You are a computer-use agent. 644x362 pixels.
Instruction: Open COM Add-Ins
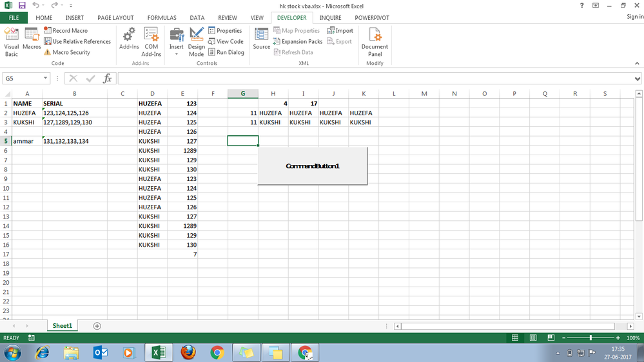pyautogui.click(x=151, y=42)
